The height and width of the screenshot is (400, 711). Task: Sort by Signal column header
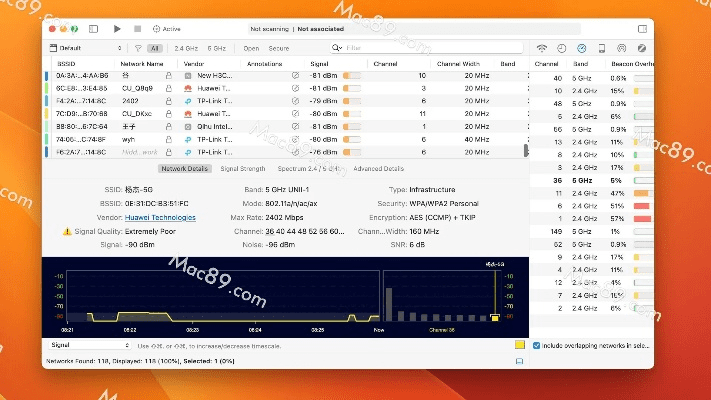point(319,64)
